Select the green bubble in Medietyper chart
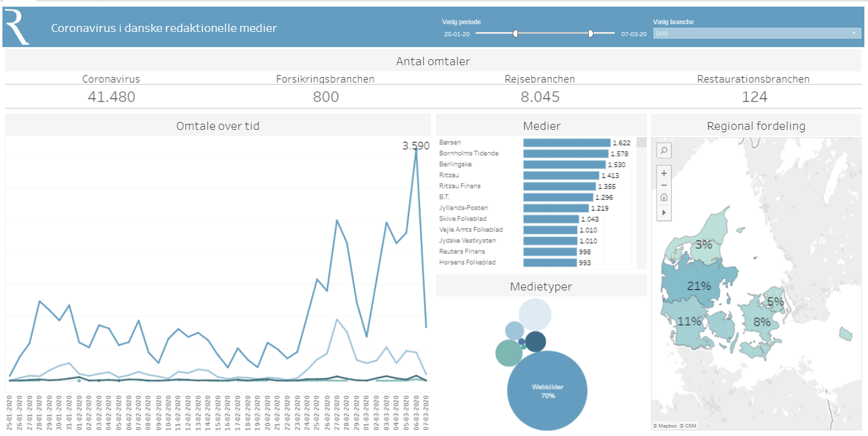The image size is (868, 436). (x=508, y=353)
